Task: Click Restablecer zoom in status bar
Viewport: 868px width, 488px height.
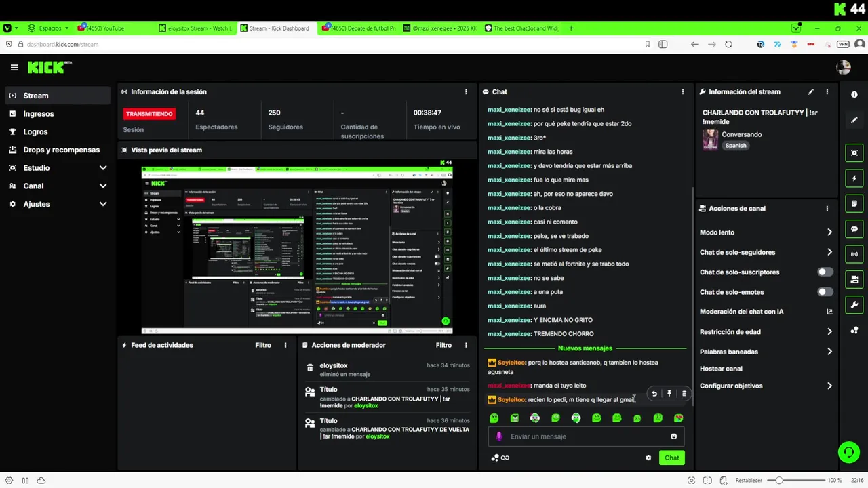Action: click(x=749, y=481)
